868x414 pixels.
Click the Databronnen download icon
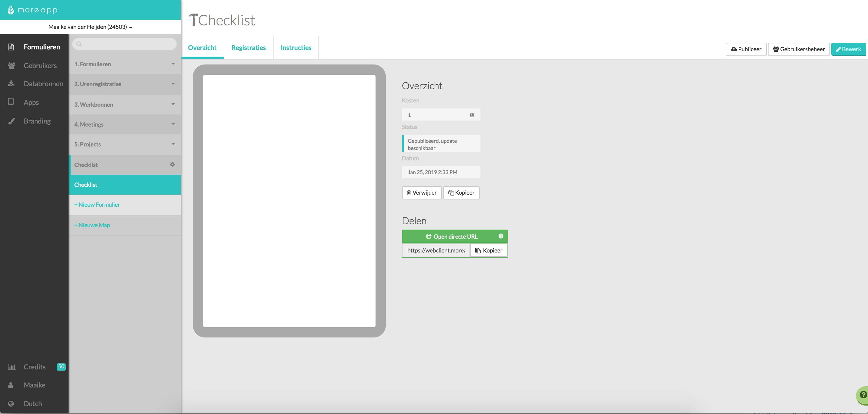[x=11, y=83]
